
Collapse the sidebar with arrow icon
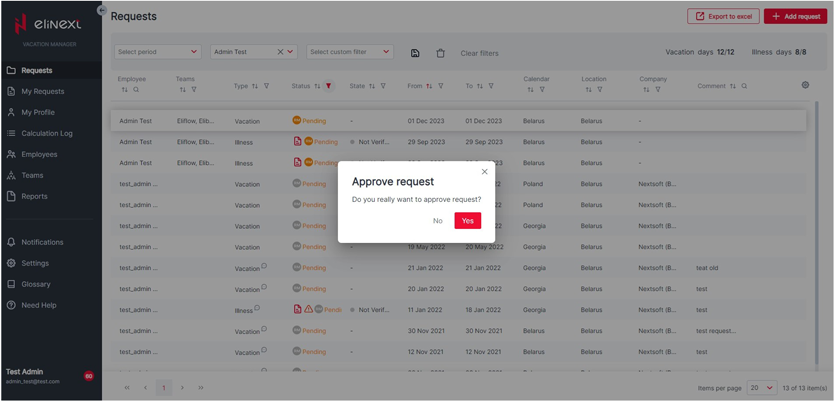pyautogui.click(x=101, y=10)
